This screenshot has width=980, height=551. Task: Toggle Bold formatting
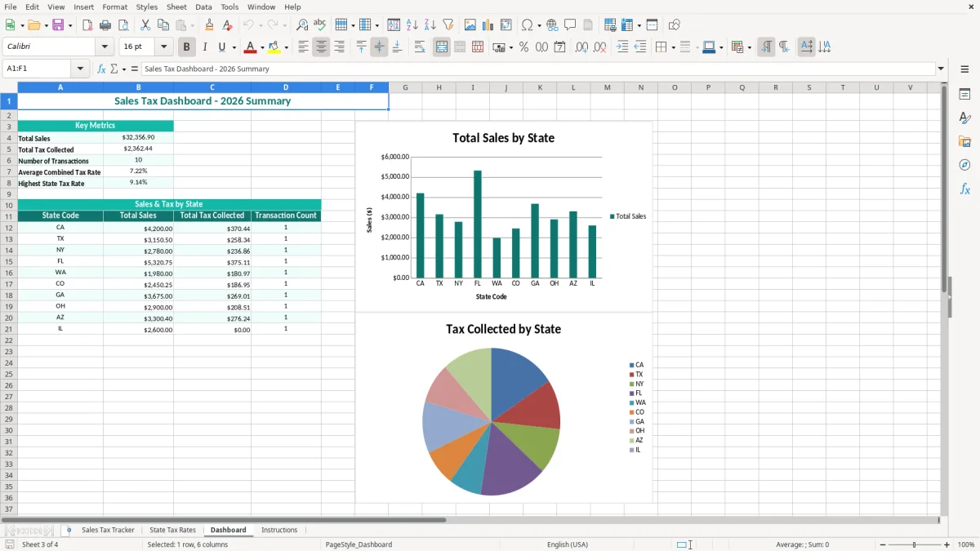(186, 47)
